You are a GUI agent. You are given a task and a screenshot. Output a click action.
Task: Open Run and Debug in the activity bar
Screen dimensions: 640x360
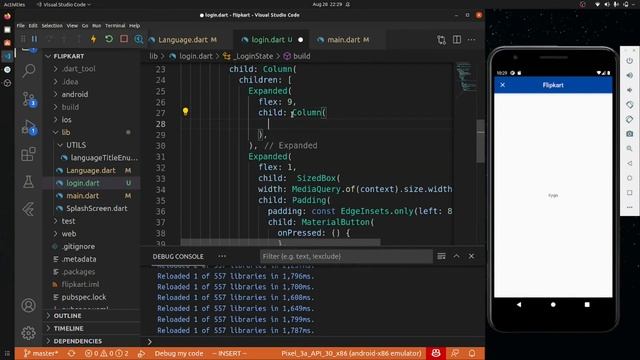[29, 127]
